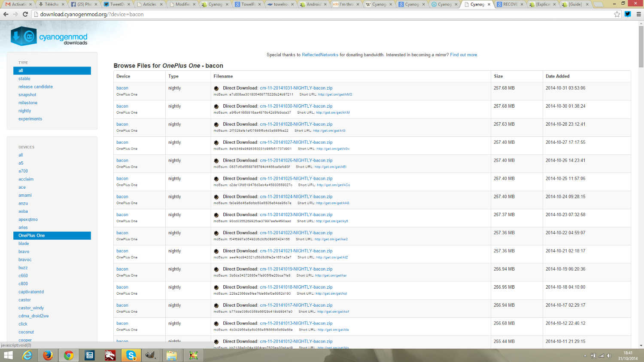Viewport: 644px width, 362px height.
Task: Open the Windows Start button
Action: point(8,355)
